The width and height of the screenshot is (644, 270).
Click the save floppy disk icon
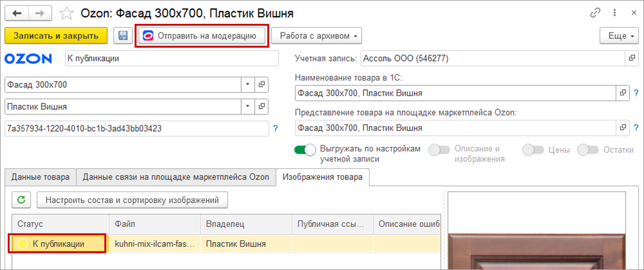pyautogui.click(x=122, y=36)
